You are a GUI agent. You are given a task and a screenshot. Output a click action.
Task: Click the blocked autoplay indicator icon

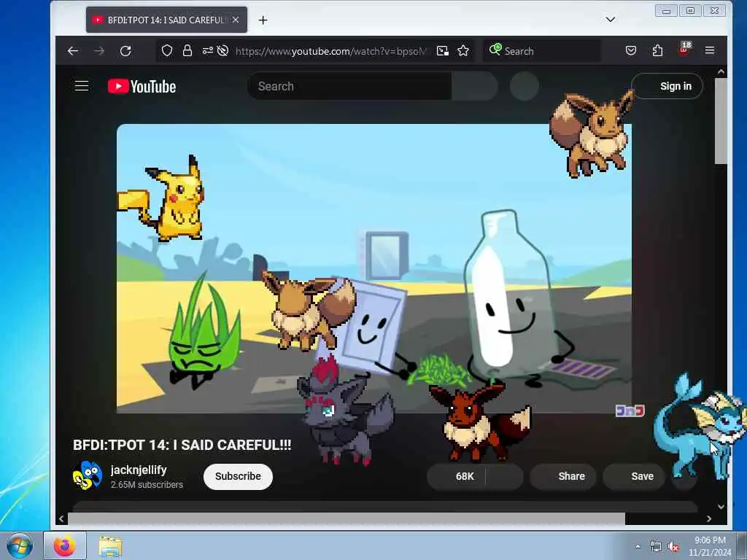pos(222,50)
